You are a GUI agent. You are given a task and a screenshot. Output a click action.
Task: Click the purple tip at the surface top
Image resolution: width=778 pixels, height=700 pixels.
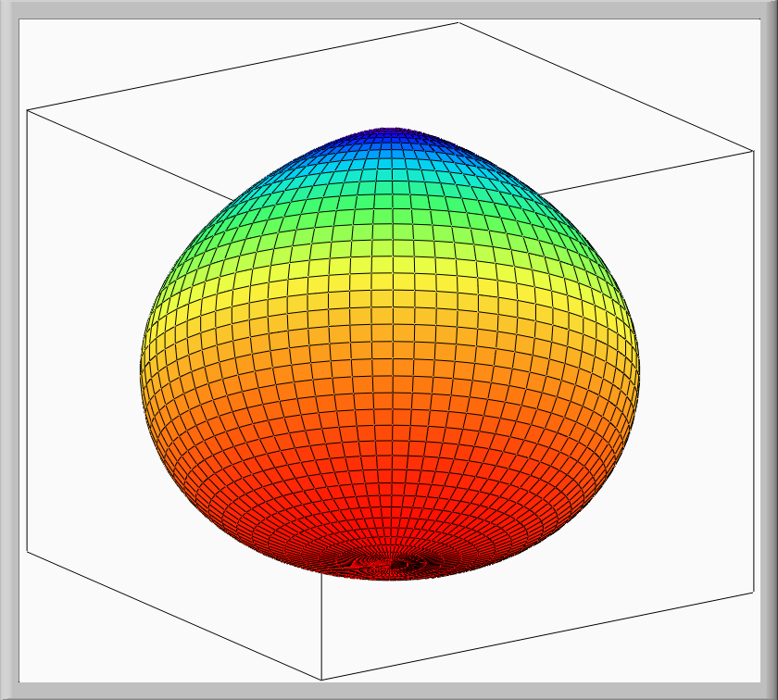387,130
